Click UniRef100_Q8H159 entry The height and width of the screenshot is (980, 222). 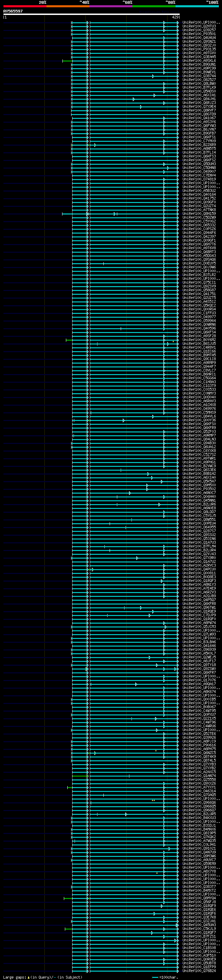pyautogui.click(x=199, y=214)
